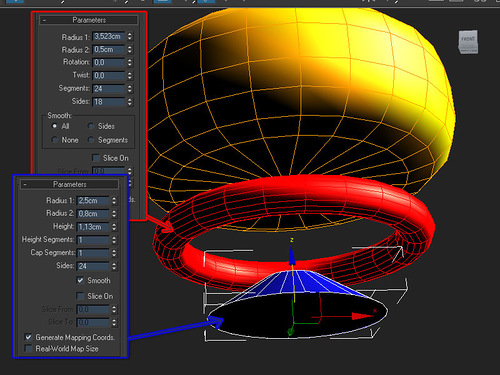The width and height of the screenshot is (500, 375).
Task: Click the spinner beside Radius 1 2,5cm
Action: coord(114,201)
